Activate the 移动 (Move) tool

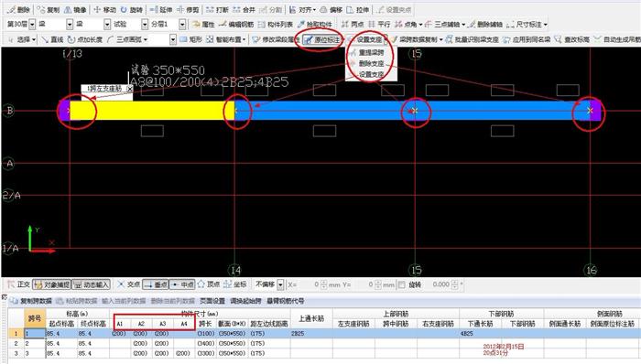(105, 9)
